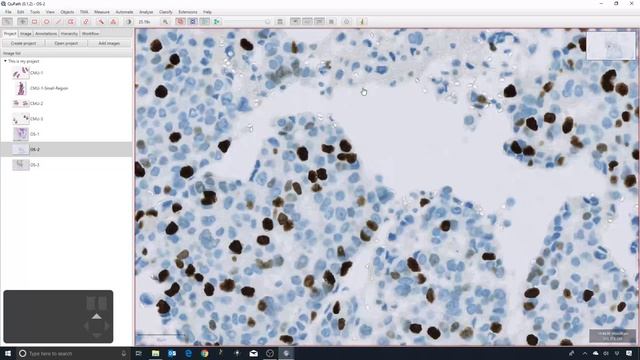Image resolution: width=640 pixels, height=360 pixels.
Task: Select the CMU-1 image entry
Action: [x=66, y=73]
